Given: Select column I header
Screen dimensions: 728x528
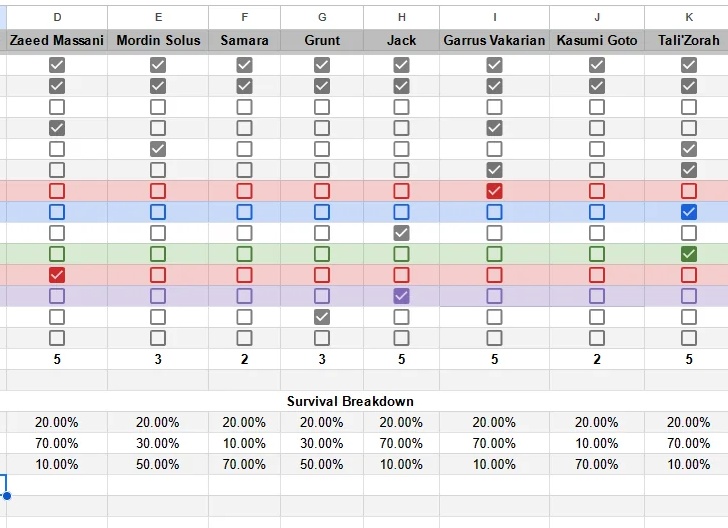Looking at the screenshot, I should coord(494,17).
